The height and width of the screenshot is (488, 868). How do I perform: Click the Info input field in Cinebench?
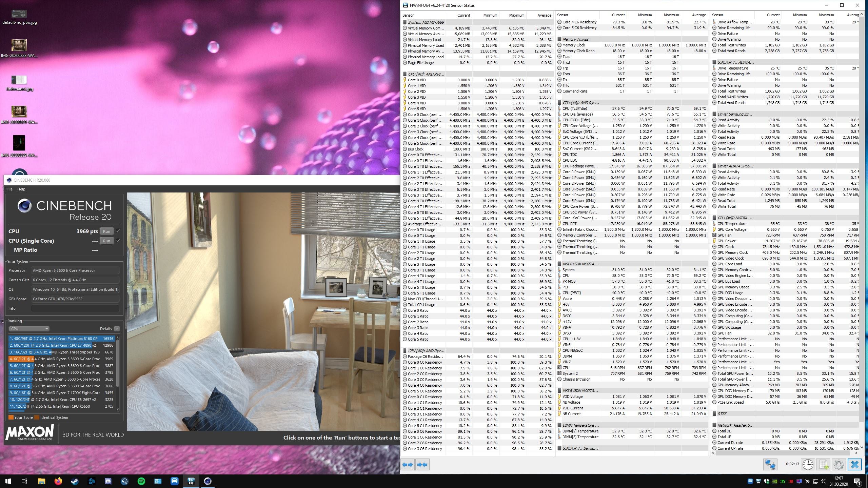pos(75,308)
